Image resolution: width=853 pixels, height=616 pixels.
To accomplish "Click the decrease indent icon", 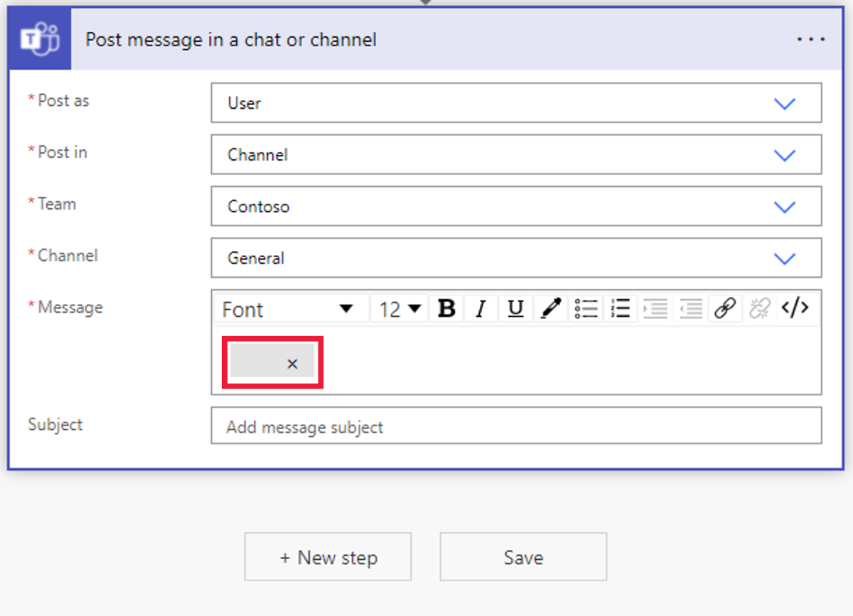I will 690,309.
